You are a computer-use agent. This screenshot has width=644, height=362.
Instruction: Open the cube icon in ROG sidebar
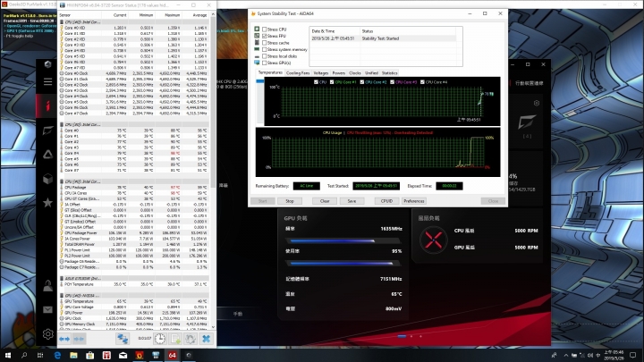[47, 179]
